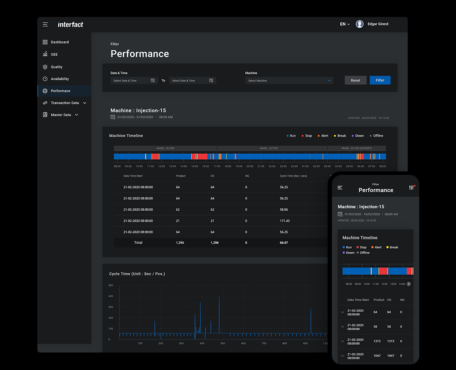
Task: Click the Transaction Data menu label
Action: (x=65, y=103)
